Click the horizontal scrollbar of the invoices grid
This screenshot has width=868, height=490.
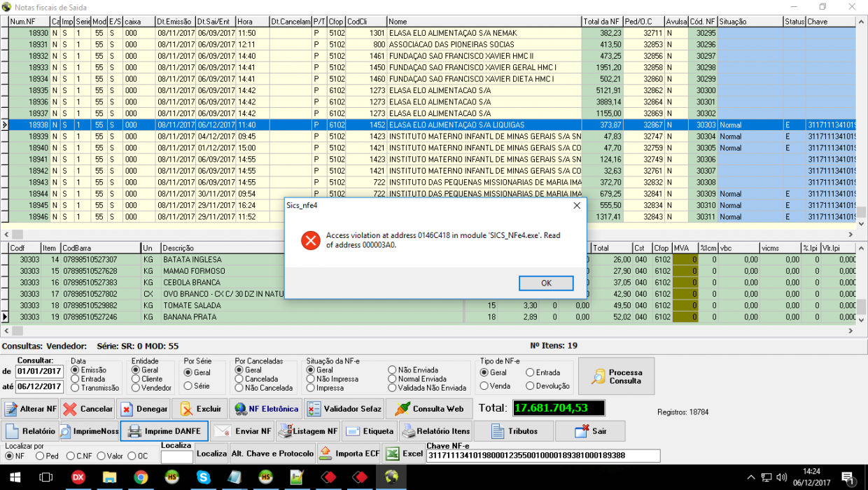click(433, 234)
